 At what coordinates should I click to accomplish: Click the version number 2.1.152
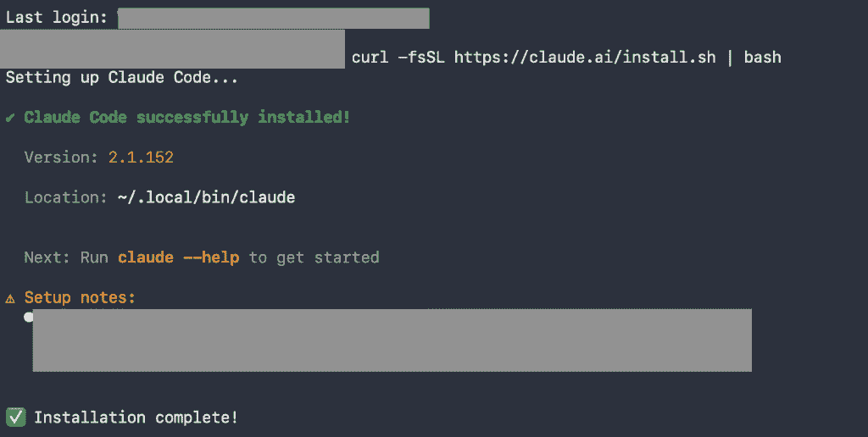click(141, 157)
